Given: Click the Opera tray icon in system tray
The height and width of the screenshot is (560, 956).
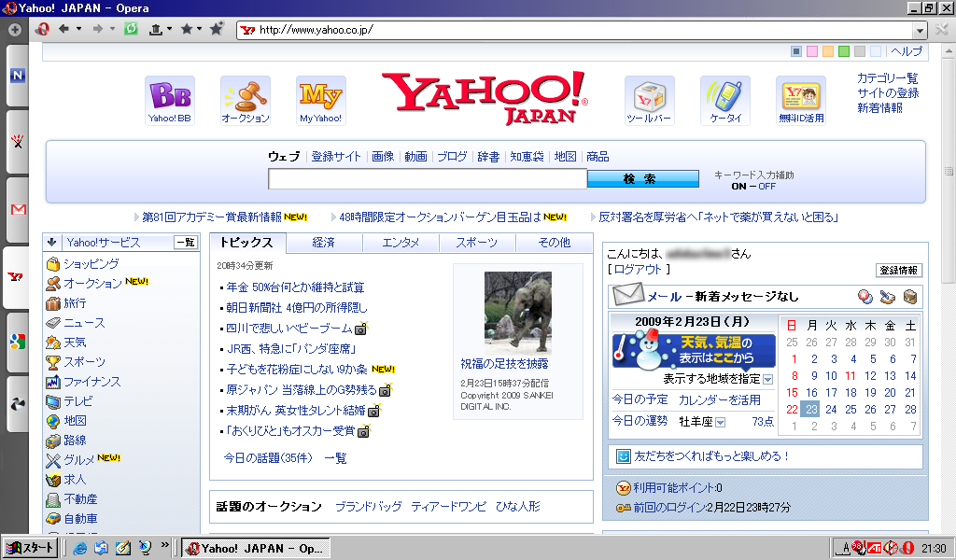Looking at the screenshot, I should (x=907, y=549).
